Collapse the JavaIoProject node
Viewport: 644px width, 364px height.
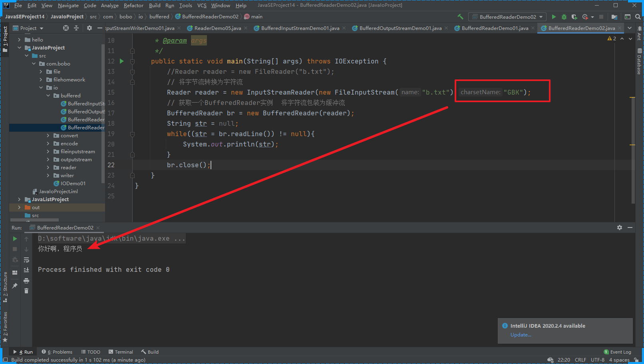[x=19, y=47]
